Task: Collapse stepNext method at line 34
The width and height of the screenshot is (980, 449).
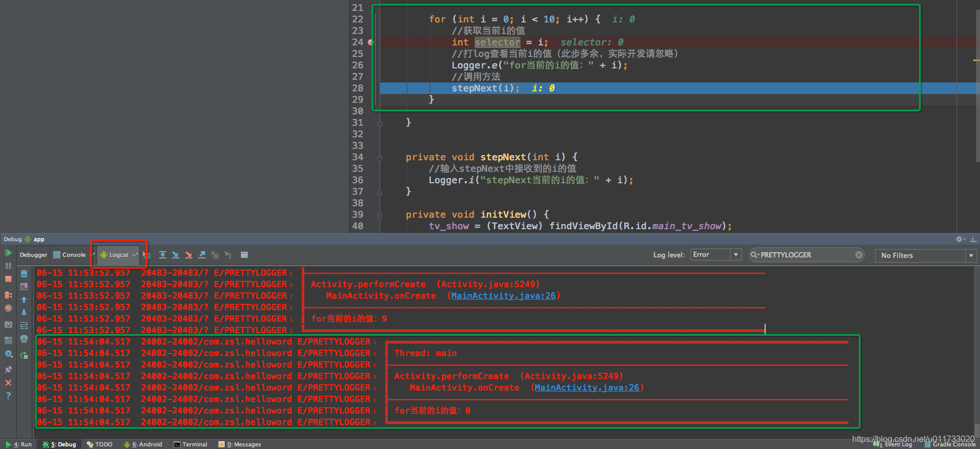Action: (380, 158)
